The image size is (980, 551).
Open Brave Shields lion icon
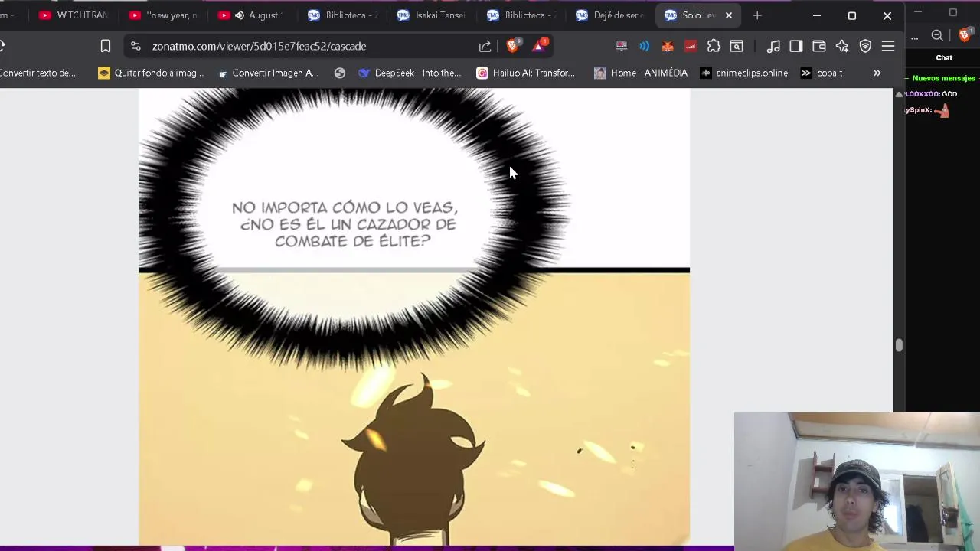coord(513,45)
